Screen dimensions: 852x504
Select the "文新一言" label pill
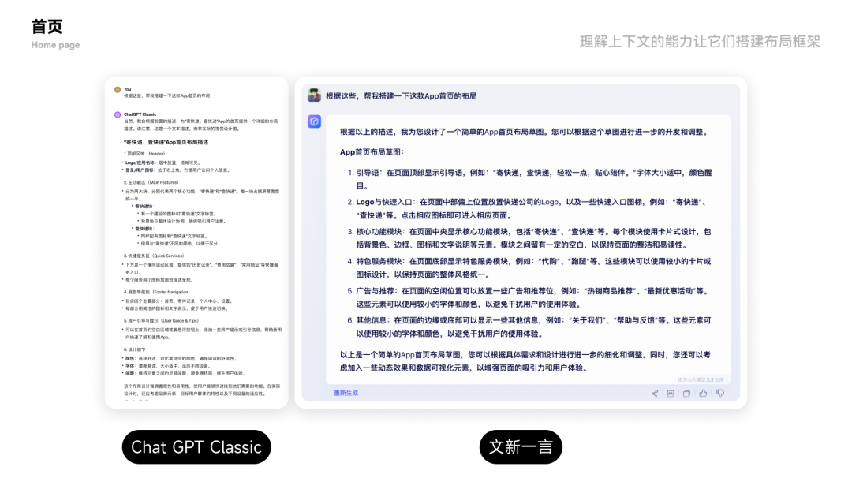(x=521, y=446)
